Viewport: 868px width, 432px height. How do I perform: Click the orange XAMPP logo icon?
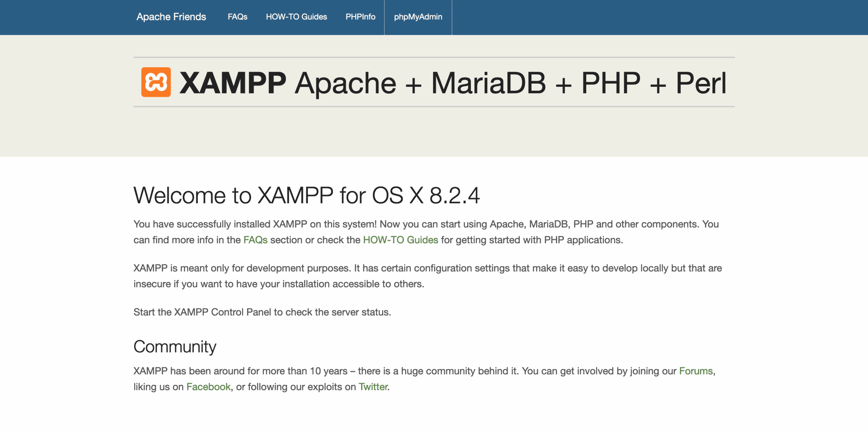[x=156, y=82]
